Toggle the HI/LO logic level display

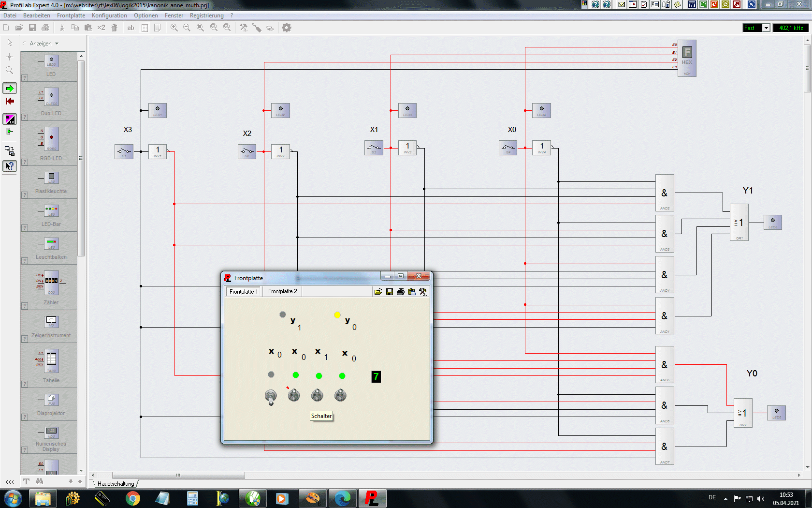click(x=10, y=119)
